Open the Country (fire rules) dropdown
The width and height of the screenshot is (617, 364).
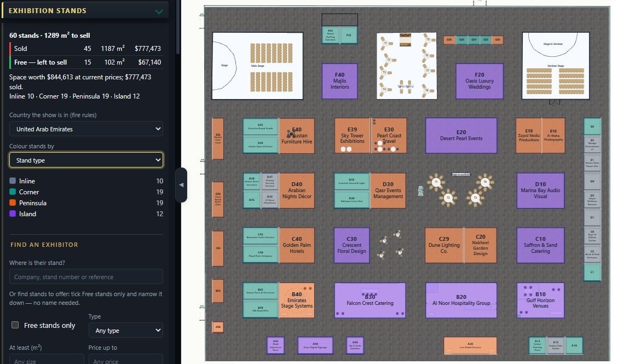(x=86, y=129)
